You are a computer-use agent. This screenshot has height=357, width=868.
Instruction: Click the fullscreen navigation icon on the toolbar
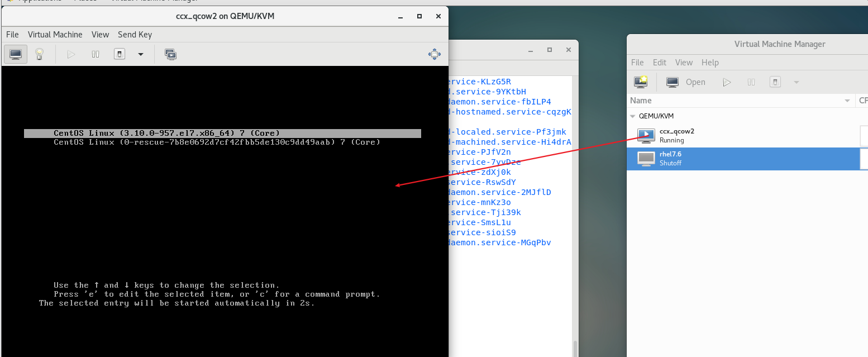point(435,54)
